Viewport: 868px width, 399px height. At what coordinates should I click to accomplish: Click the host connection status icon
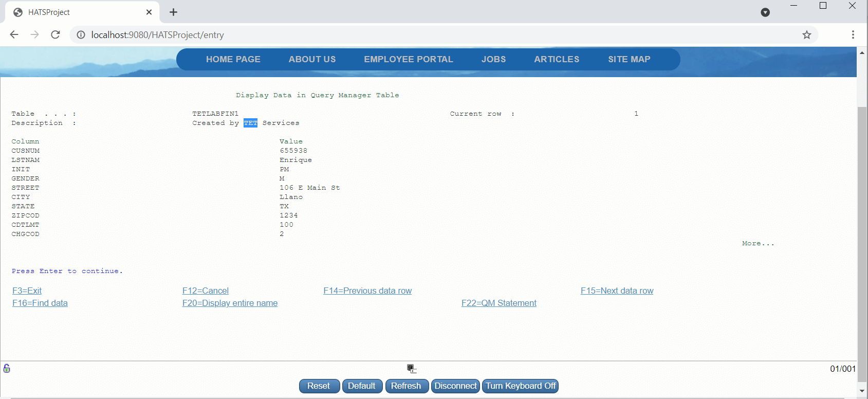(411, 368)
